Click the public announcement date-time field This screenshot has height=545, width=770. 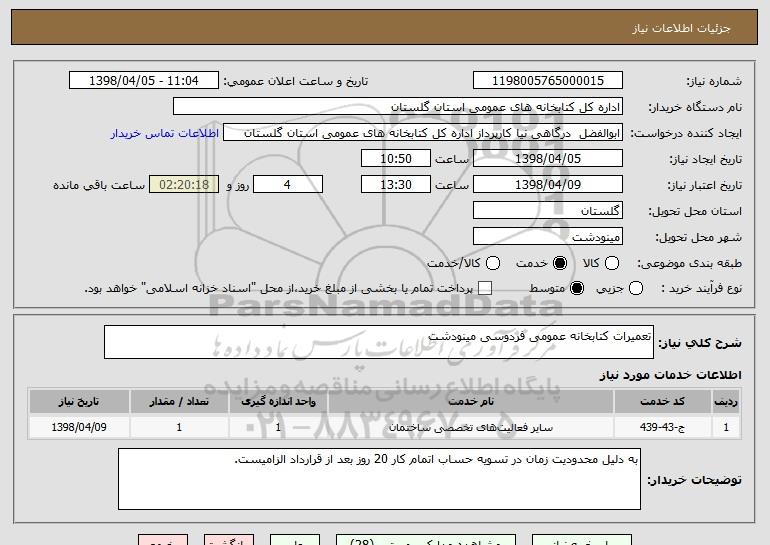pos(147,81)
